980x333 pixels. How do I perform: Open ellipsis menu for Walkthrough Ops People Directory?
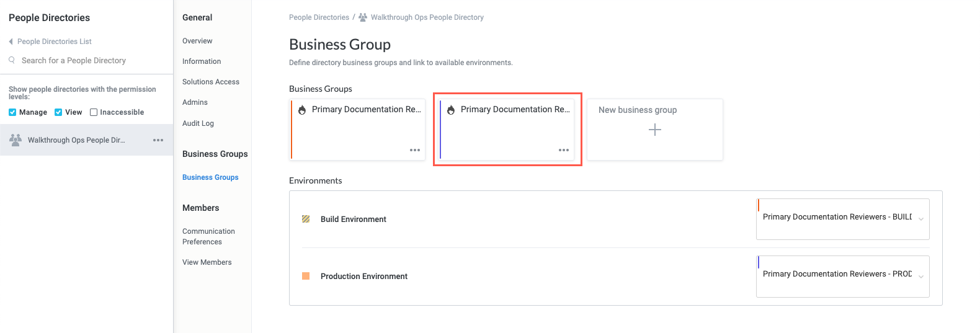click(158, 140)
